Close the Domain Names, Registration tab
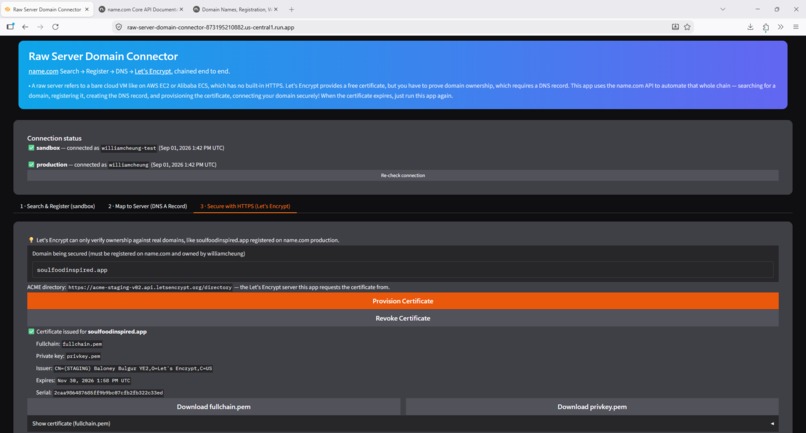Viewport: 806px width, 433px height. coord(276,9)
